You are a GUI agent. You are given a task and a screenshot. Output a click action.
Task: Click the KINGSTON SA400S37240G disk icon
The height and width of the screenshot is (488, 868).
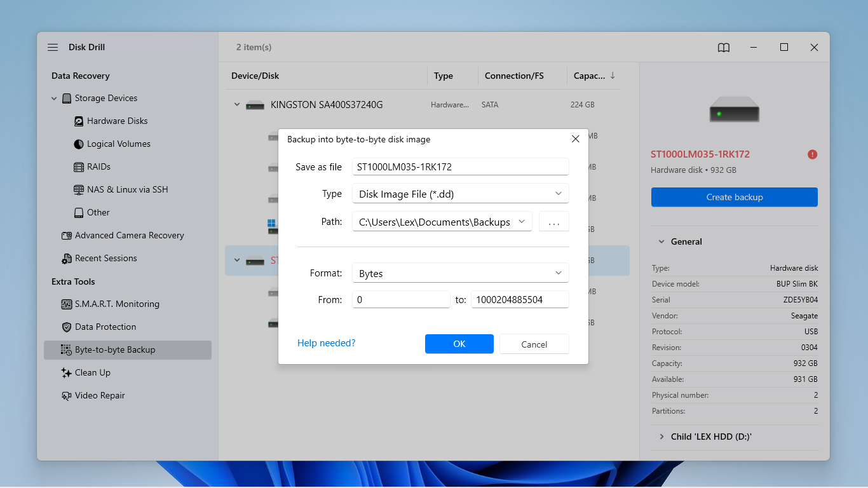click(x=255, y=105)
